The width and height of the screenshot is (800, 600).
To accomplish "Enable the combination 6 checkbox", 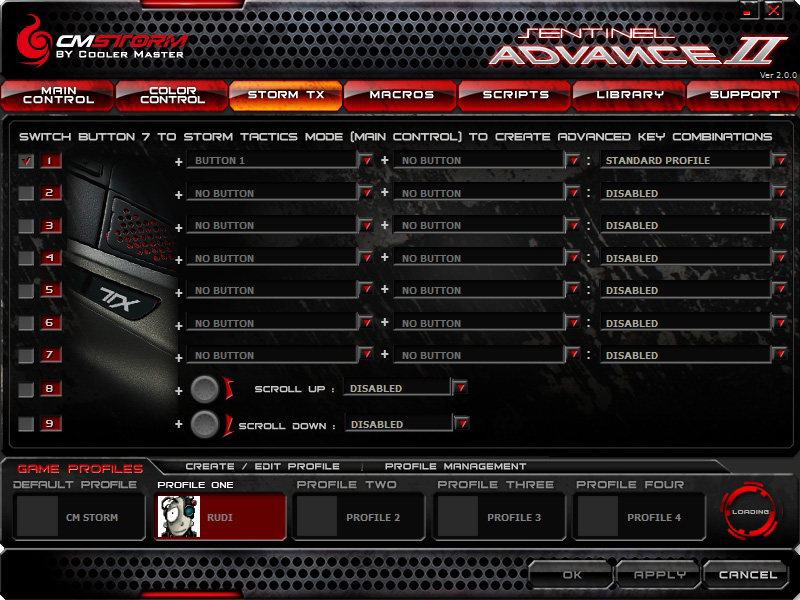I will (x=26, y=323).
